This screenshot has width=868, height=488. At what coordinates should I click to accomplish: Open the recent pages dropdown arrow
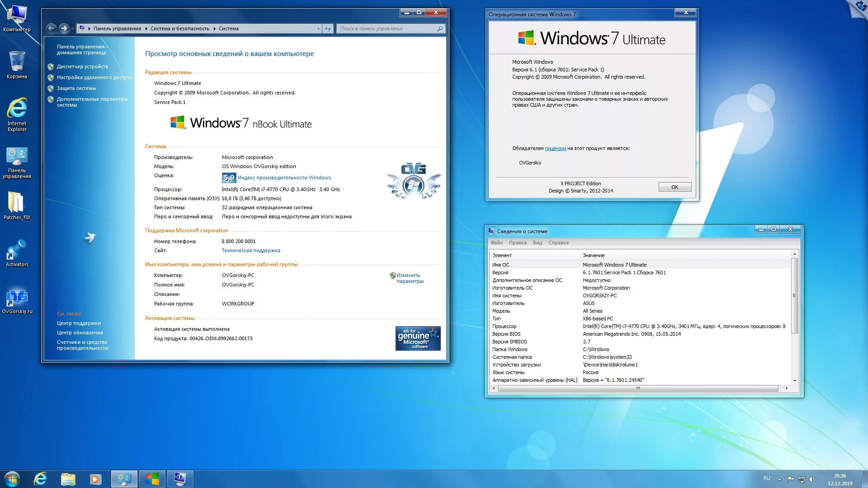(73, 28)
